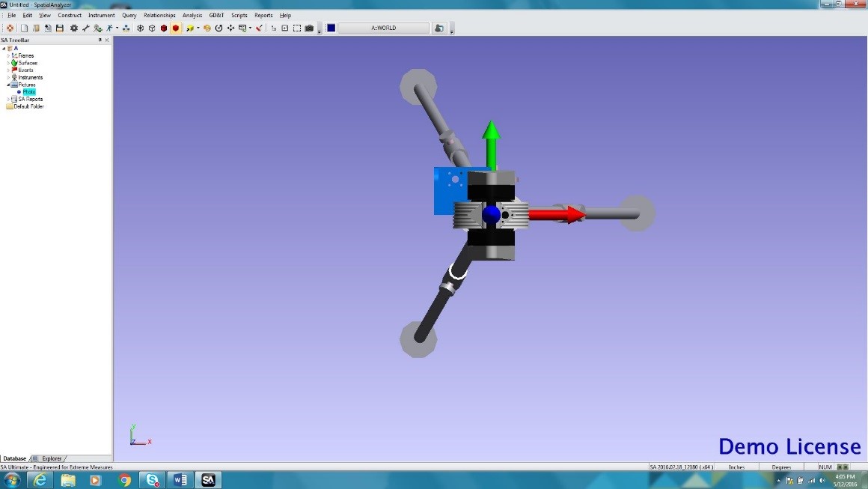Screen dimensions: 868x489
Task: Launch Skype from the taskbar
Action: click(152, 480)
